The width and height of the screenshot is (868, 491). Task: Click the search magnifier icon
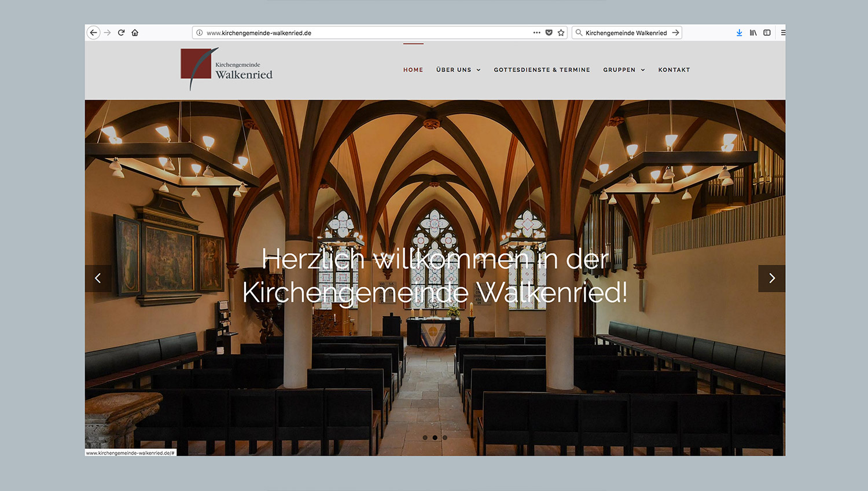click(x=579, y=33)
